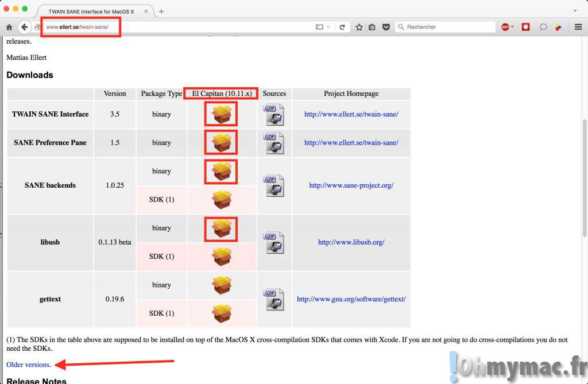Click version 1.0.25 cell
This screenshot has width=588, height=384.
115,185
